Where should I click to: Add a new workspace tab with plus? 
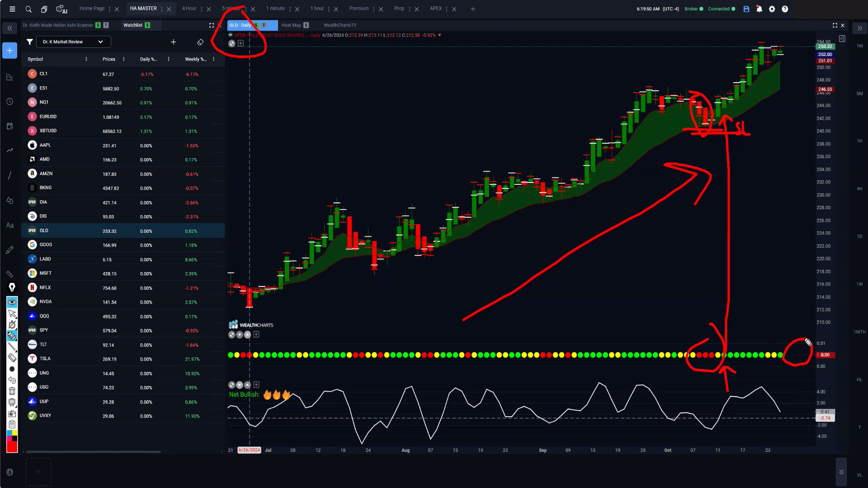click(x=473, y=9)
